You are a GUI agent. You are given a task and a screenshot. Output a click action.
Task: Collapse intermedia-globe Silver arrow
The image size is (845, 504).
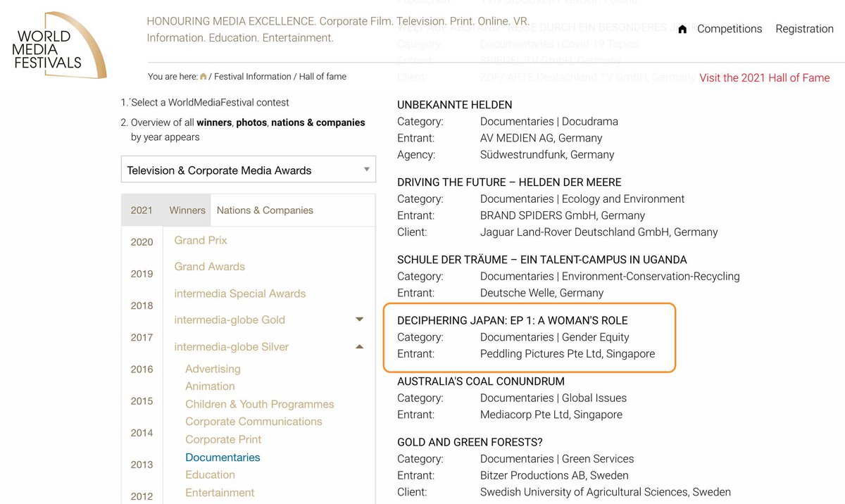(x=360, y=346)
